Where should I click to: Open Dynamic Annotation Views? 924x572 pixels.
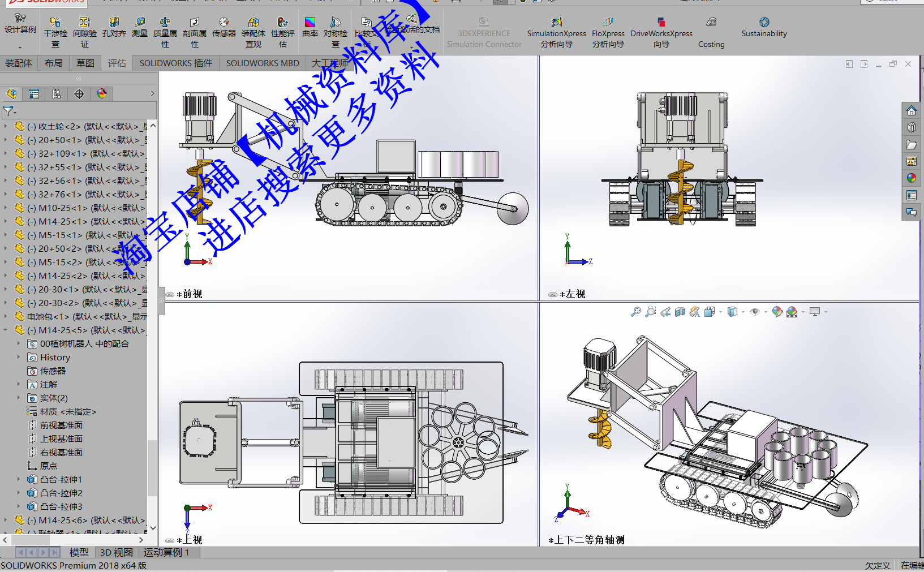click(x=695, y=312)
